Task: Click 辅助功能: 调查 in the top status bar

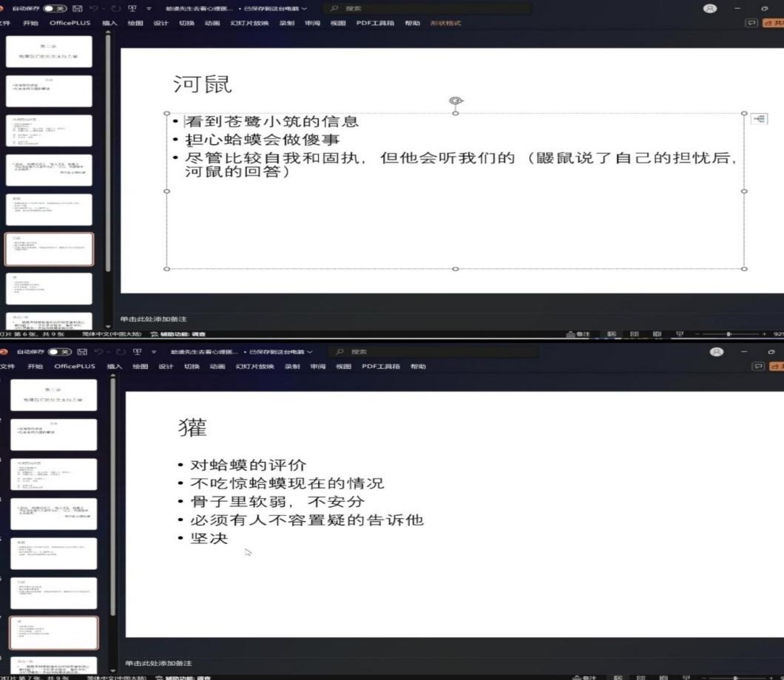Action: (183, 335)
